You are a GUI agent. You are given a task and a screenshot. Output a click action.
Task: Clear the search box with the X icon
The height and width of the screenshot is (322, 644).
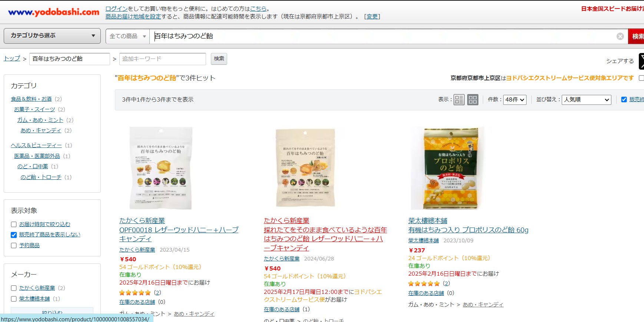pos(620,36)
